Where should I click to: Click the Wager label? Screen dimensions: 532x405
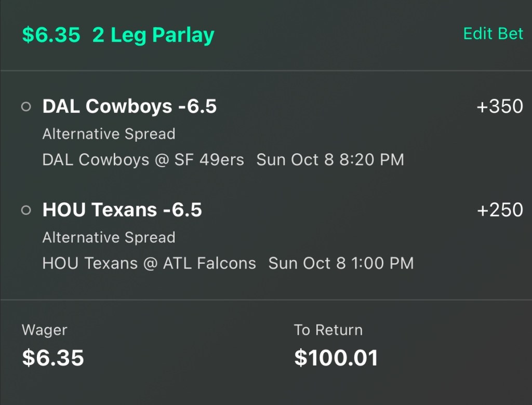pos(44,330)
